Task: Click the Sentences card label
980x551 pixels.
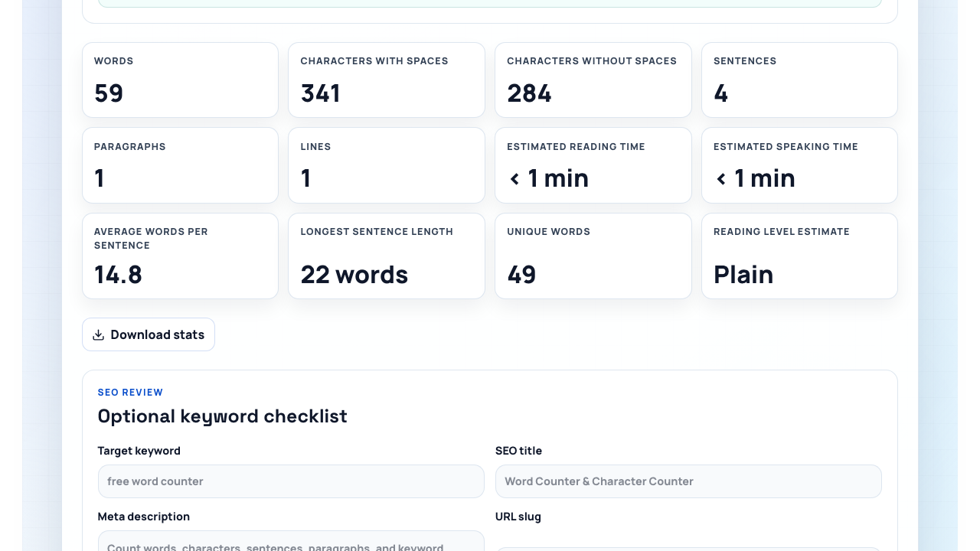Action: tap(745, 61)
